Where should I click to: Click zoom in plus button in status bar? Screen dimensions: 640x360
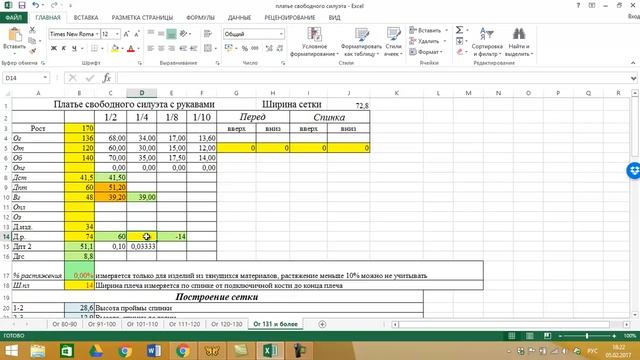pos(614,336)
